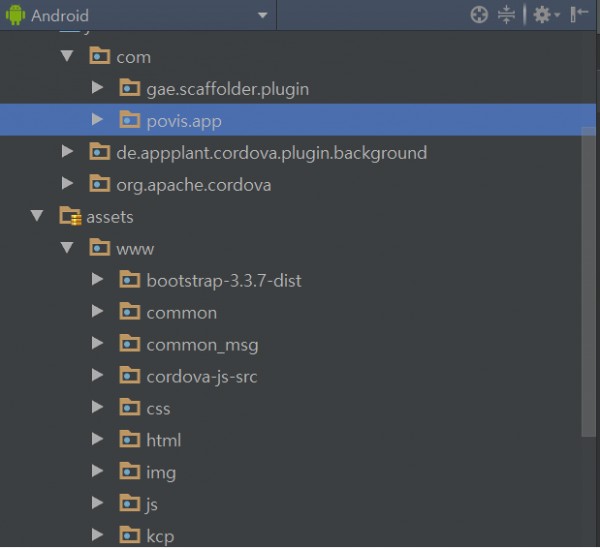Select de.appplant.cordova.plugin.background package
This screenshot has width=600, height=549.
pos(272,153)
